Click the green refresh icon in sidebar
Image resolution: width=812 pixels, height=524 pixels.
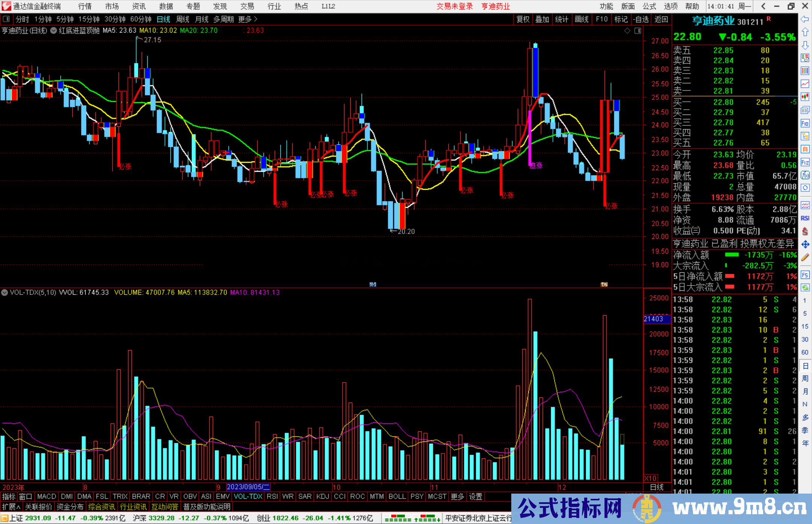click(x=805, y=288)
